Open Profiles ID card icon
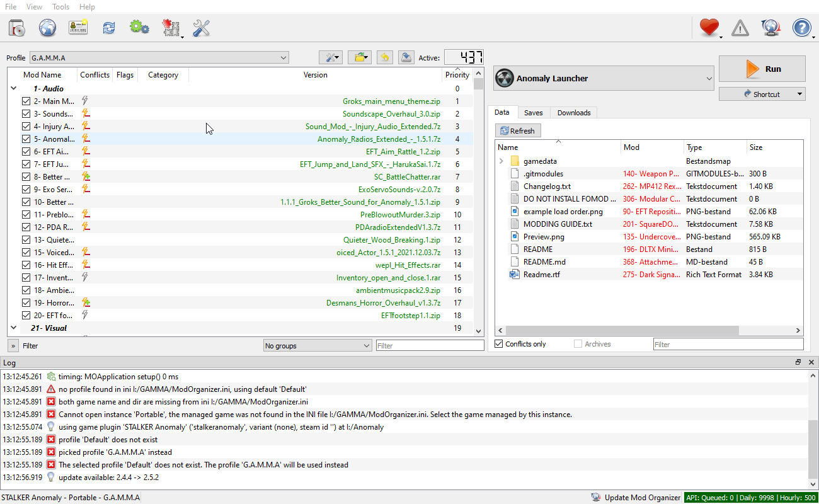Viewport: 819px width, 504px height. 78,28
